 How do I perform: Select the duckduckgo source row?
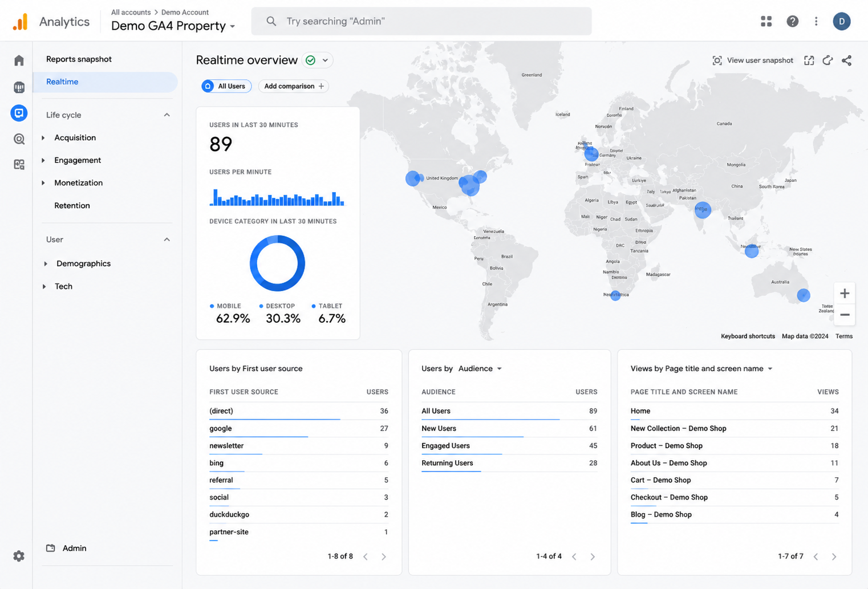299,514
